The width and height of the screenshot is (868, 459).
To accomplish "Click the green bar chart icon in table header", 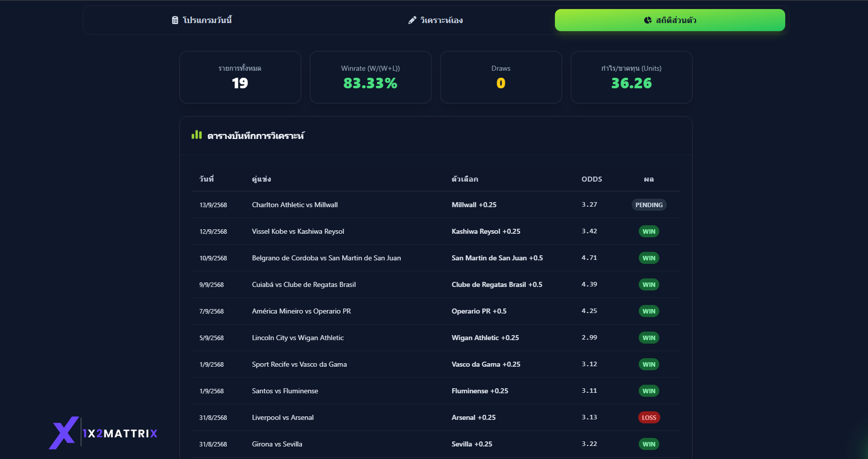I will [197, 135].
